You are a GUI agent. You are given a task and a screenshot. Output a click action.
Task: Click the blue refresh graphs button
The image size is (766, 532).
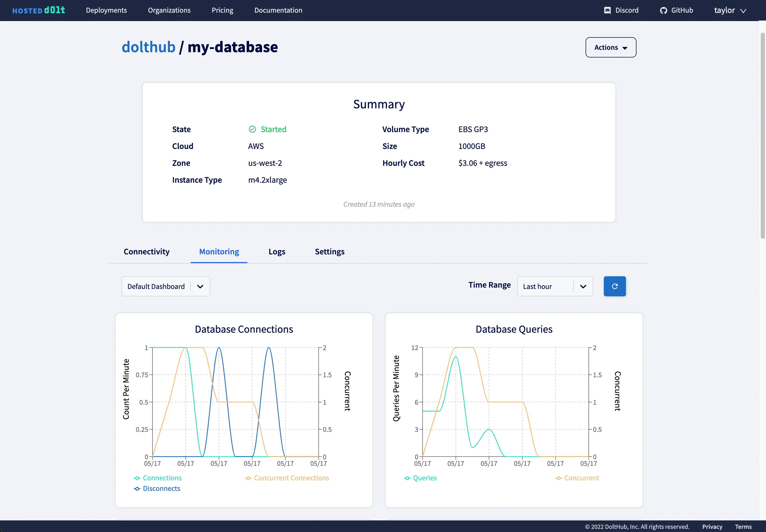(614, 286)
